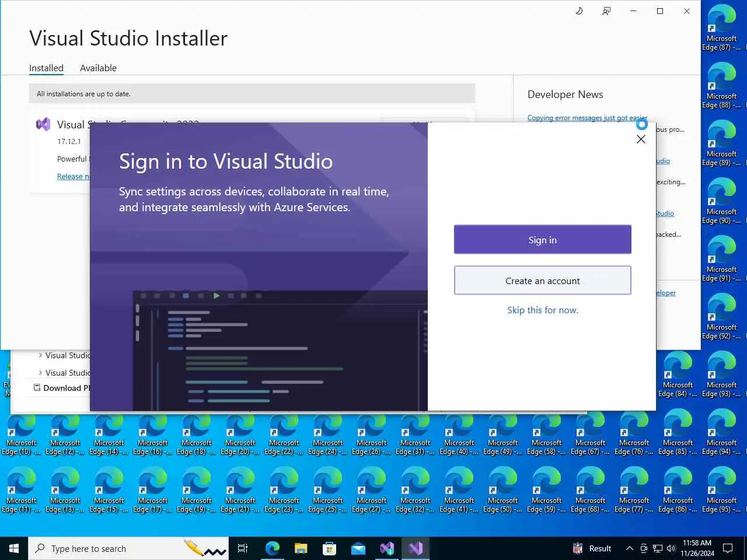Click the Download icon in the background window

pyautogui.click(x=37, y=388)
